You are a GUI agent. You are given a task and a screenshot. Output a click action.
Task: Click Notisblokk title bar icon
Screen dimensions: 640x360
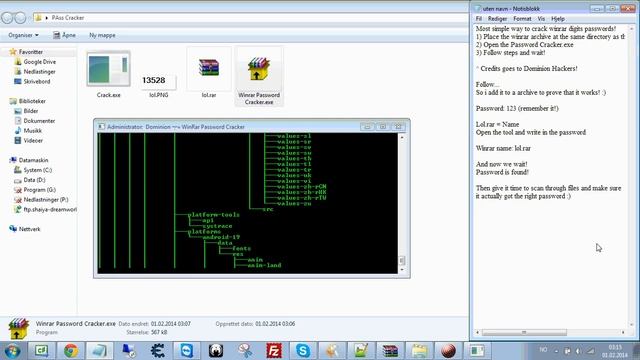point(478,8)
